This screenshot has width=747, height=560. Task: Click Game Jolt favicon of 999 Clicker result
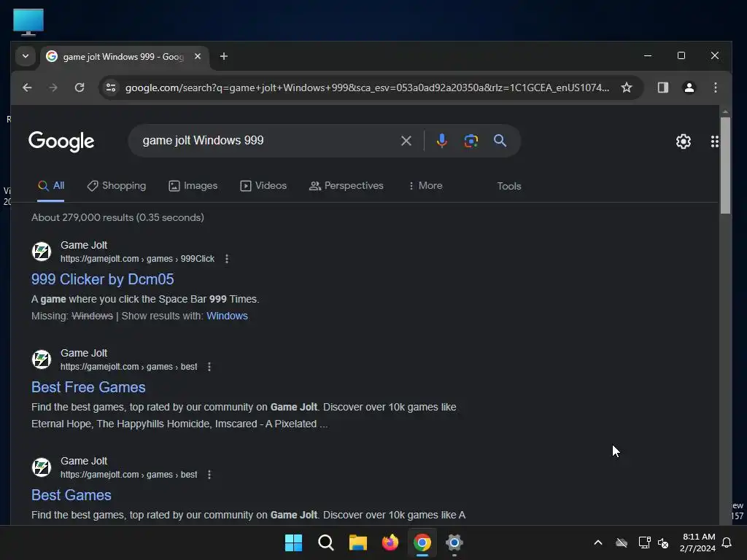click(42, 252)
